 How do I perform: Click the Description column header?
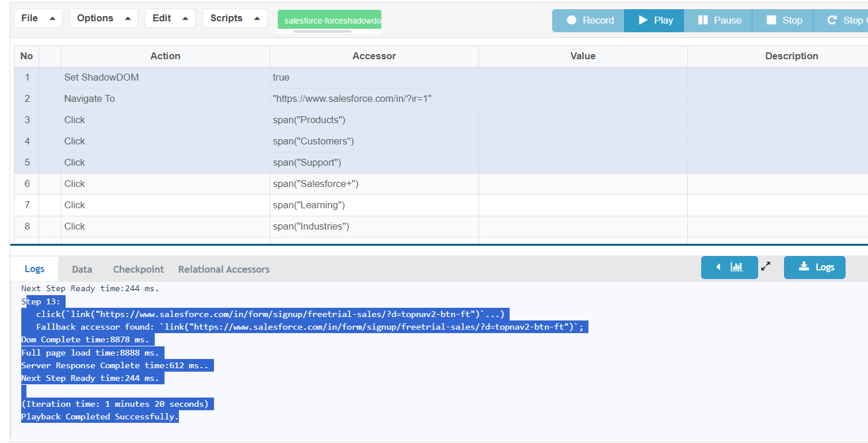pyautogui.click(x=778, y=56)
